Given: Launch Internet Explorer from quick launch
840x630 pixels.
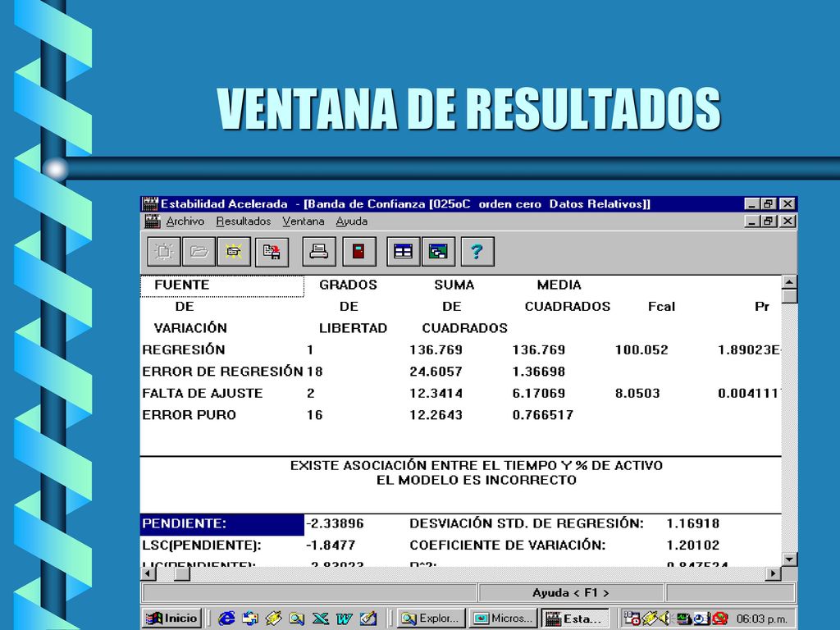Looking at the screenshot, I should tap(226, 619).
